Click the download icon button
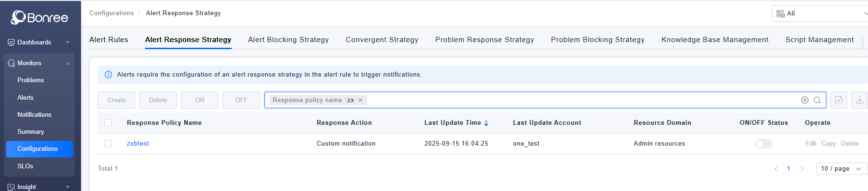 click(859, 100)
